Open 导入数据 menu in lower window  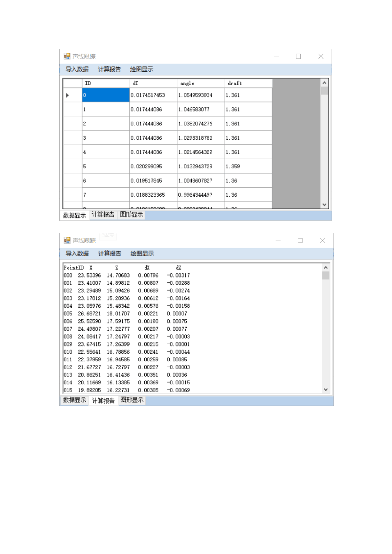pos(77,254)
